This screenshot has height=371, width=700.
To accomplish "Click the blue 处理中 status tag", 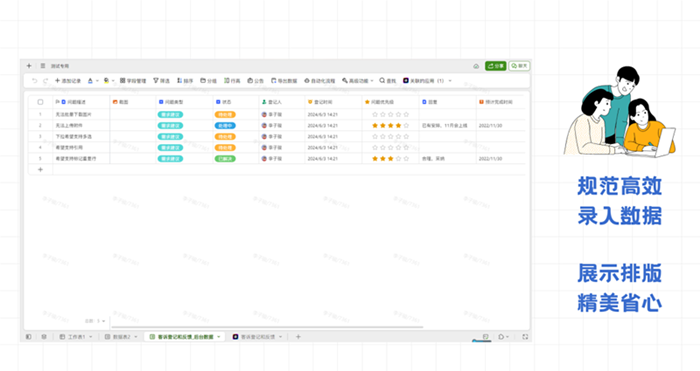I will coord(225,126).
